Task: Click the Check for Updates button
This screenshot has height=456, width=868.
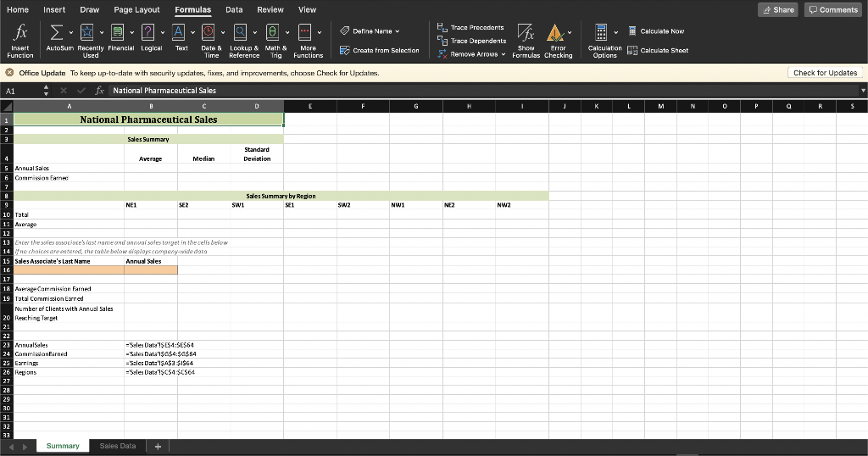Action: coord(825,73)
